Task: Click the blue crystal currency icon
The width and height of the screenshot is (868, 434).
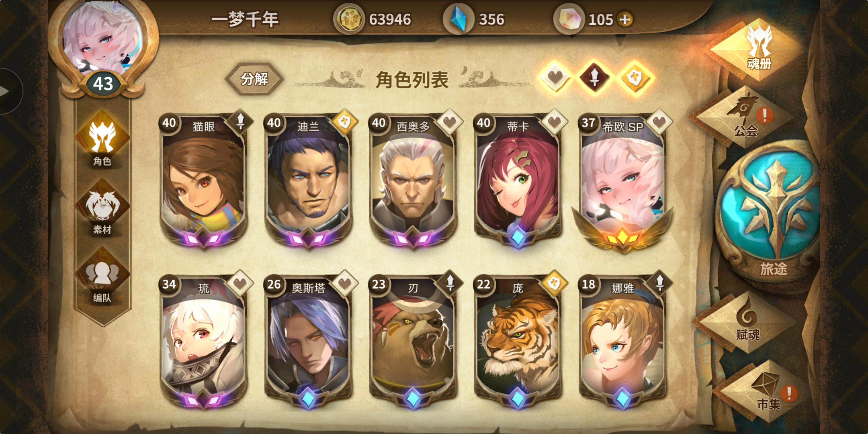Action: point(458,19)
